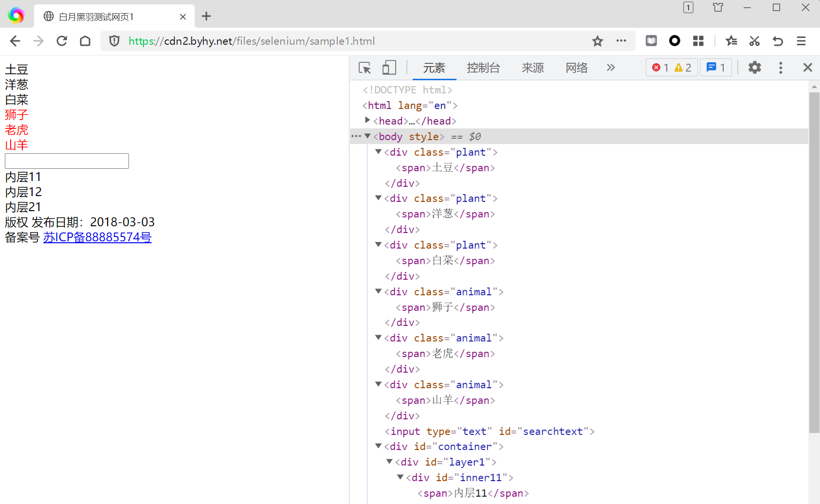Open the body node actions ellipsis
Image resolution: width=820 pixels, height=504 pixels.
click(x=356, y=136)
